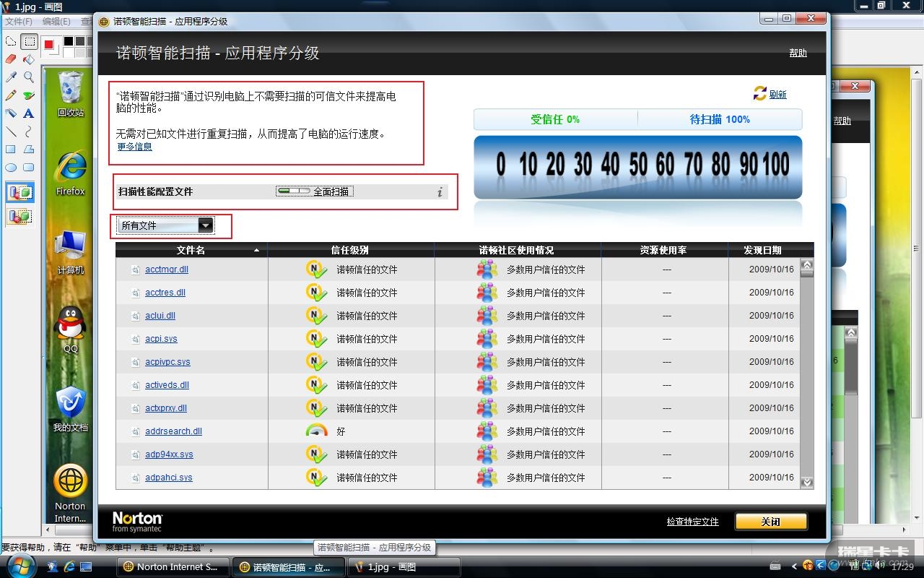Image resolution: width=924 pixels, height=578 pixels.
Task: Click the 受信任 0% status panel
Action: 555,119
